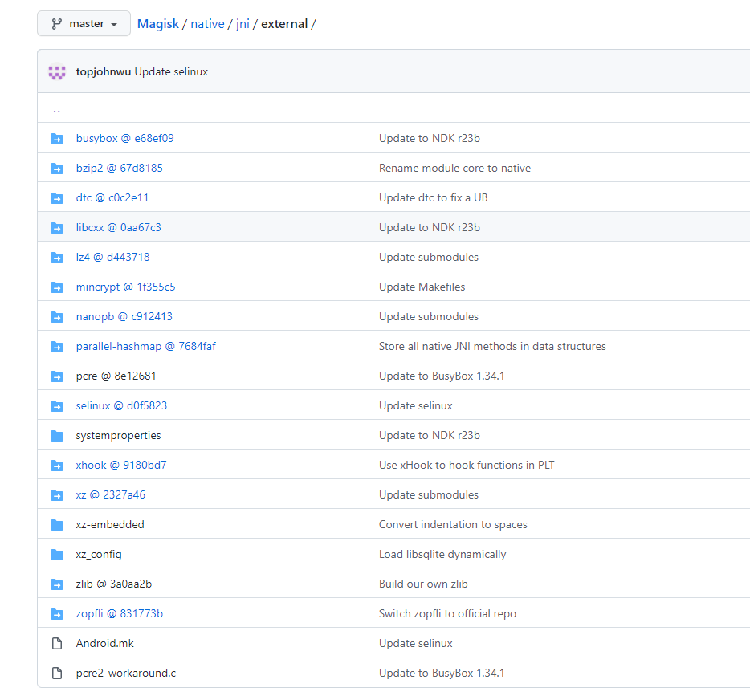
Task: Open the parallel-hashmap @ 7684faf link
Action: [145, 346]
